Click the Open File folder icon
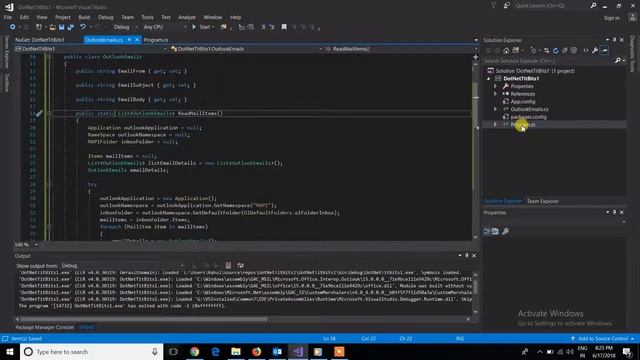The width and height of the screenshot is (640, 360). click(x=52, y=27)
